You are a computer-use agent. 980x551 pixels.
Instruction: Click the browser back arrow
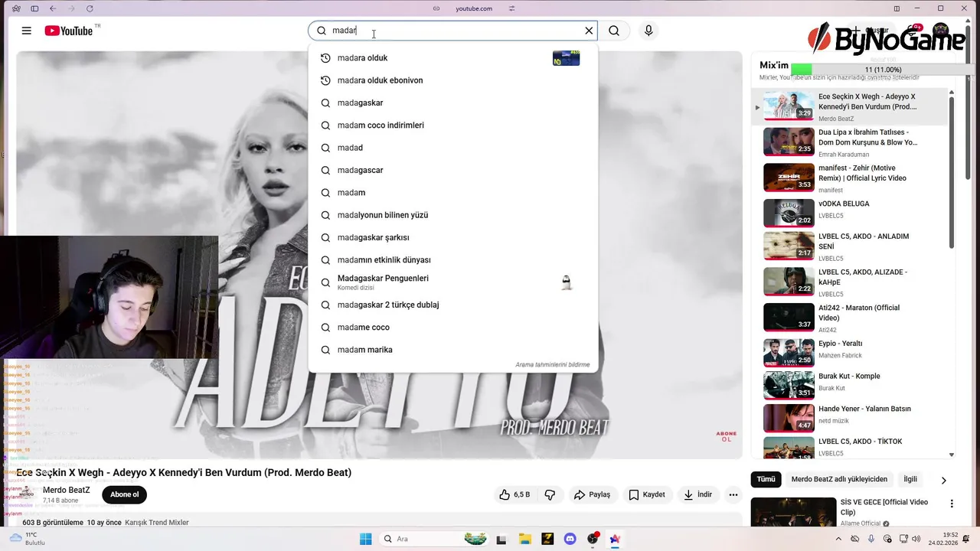coord(53,8)
